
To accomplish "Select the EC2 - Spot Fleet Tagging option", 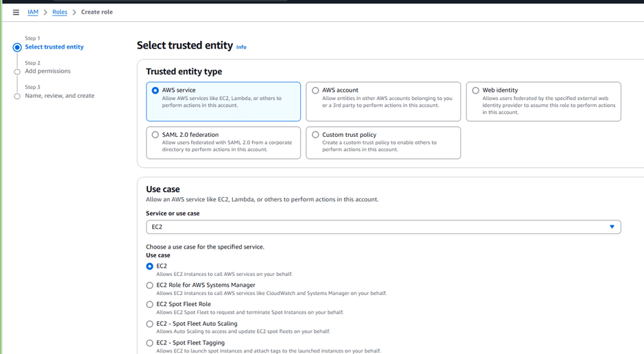I will coord(150,343).
